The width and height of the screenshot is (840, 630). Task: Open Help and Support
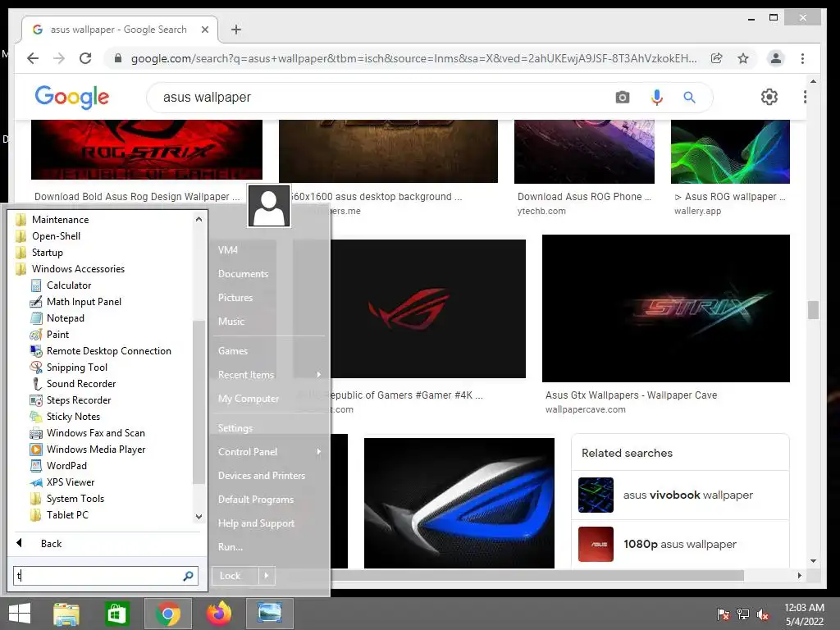point(256,523)
